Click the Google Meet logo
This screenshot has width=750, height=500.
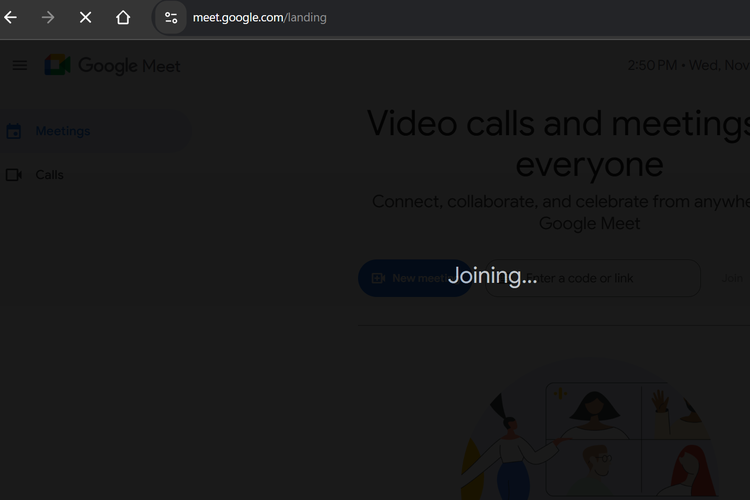57,65
